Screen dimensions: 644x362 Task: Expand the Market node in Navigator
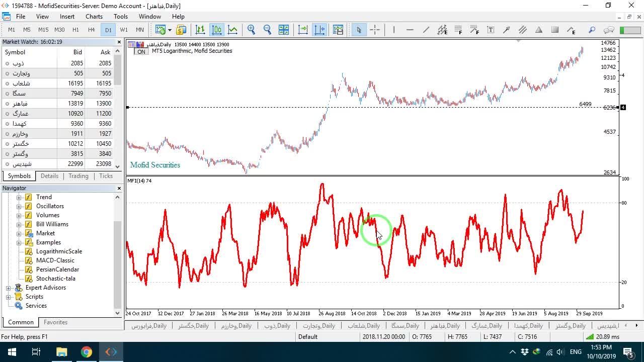[x=19, y=233]
